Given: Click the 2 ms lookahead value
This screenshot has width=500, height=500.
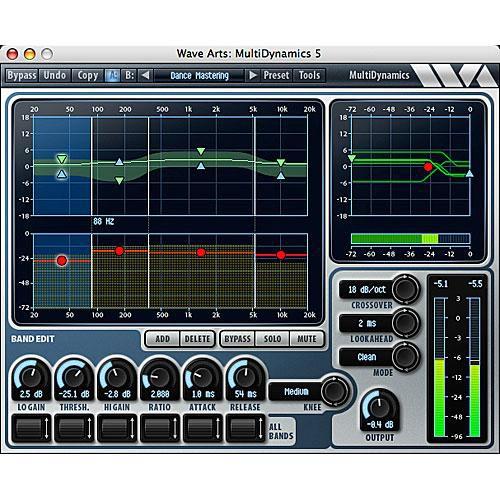Looking at the screenshot, I should click(367, 323).
